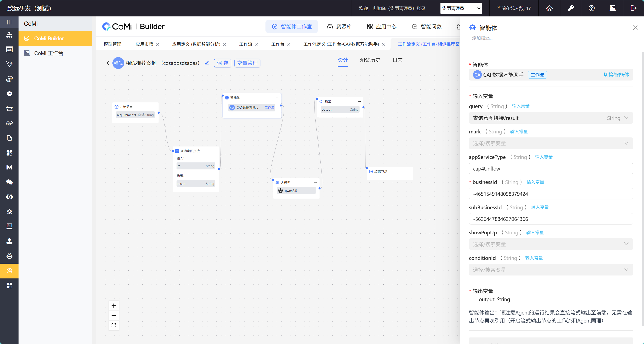Toggle query 输入常量 mode
Viewport: 644px width, 344px height.
(x=520, y=106)
